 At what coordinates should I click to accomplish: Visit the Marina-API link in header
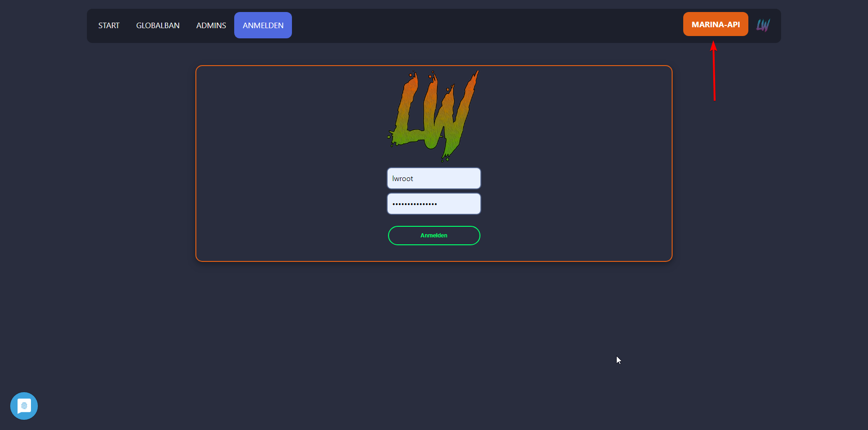(x=716, y=24)
